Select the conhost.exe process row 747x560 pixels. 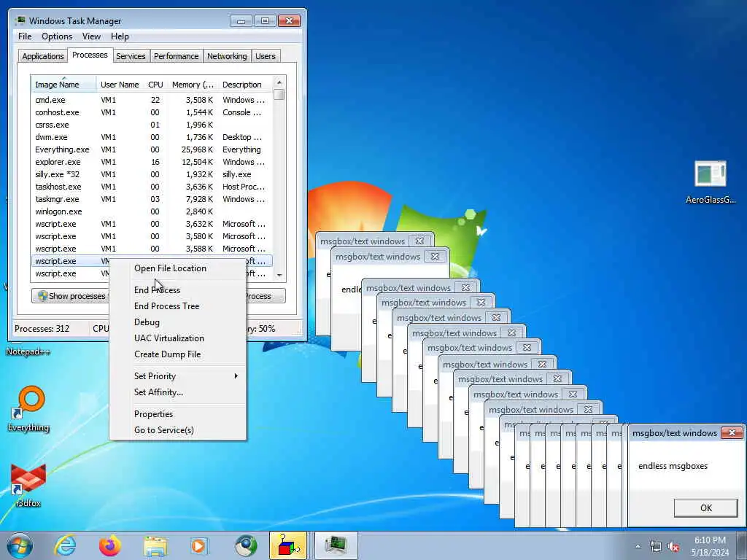coord(152,112)
